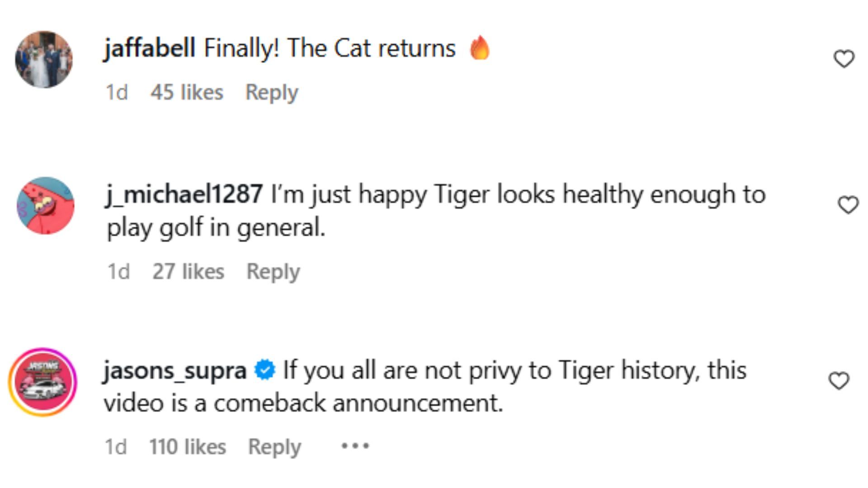The image size is (868, 488).
Task: Reply to j_michael1287's comment
Action: (x=273, y=272)
